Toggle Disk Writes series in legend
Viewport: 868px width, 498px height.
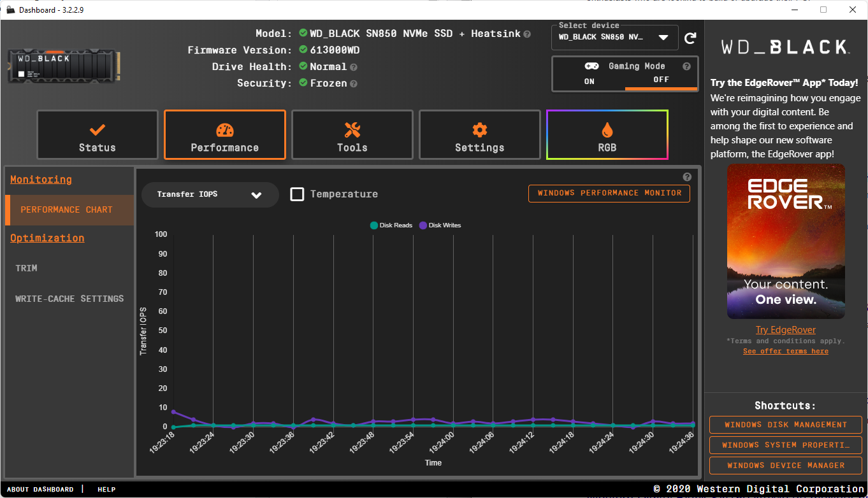[x=440, y=225]
